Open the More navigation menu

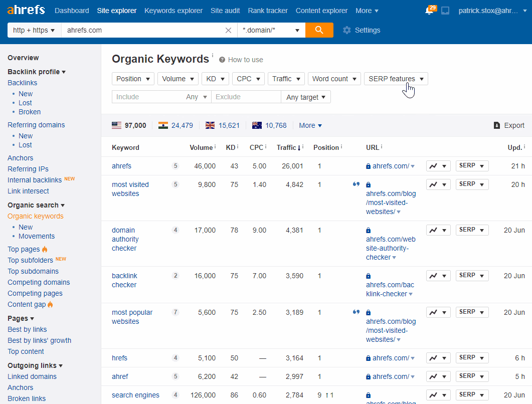pos(367,10)
